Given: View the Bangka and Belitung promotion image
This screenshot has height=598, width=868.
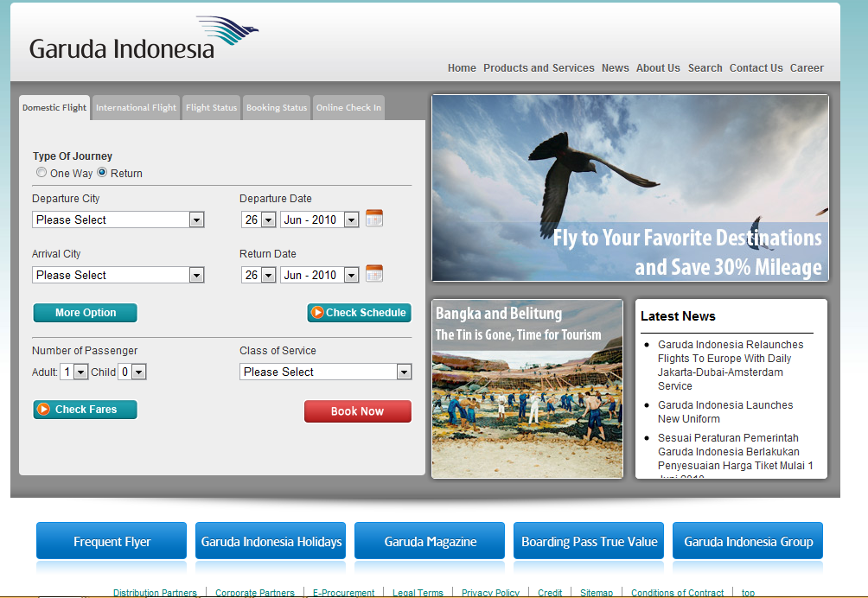Looking at the screenshot, I should (x=527, y=388).
